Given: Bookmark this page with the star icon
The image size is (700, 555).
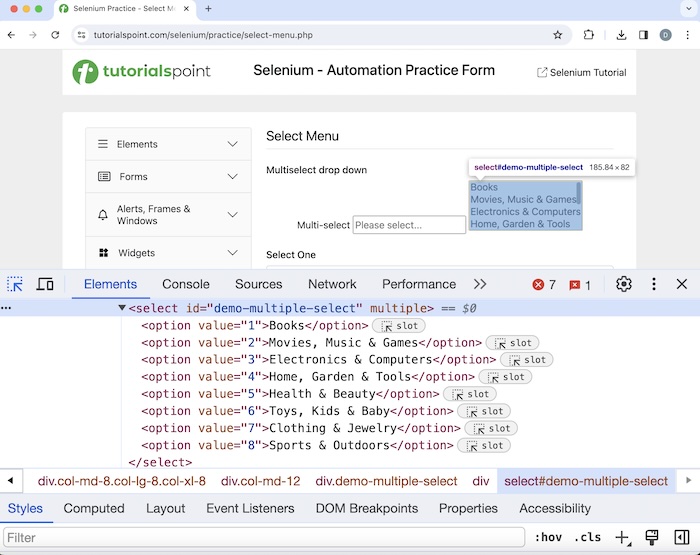Looking at the screenshot, I should (x=558, y=35).
